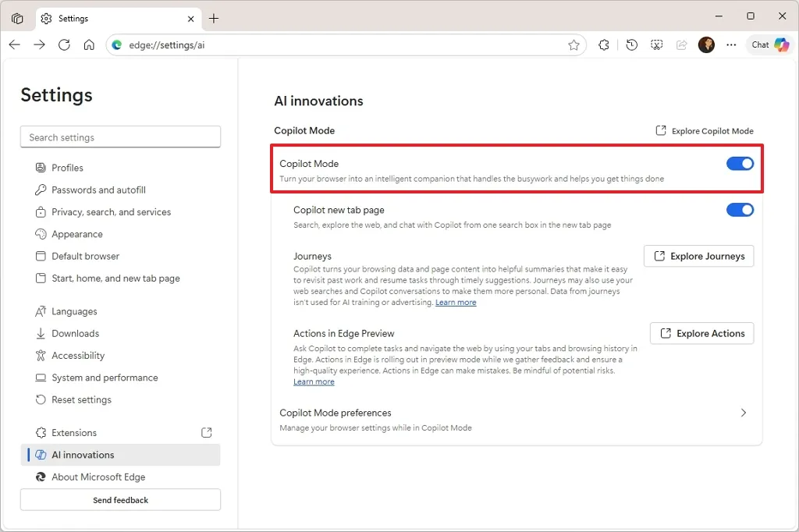The height and width of the screenshot is (532, 799).
Task: Open the Journeys Learn more link
Action: click(456, 302)
